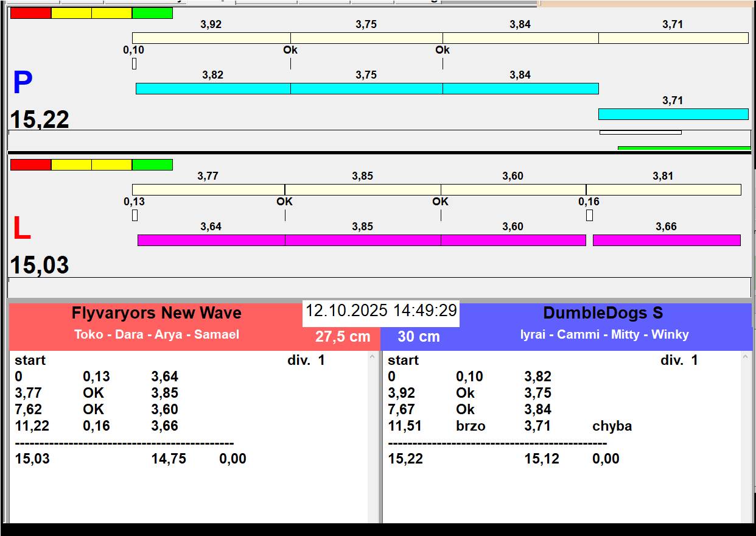756x536 pixels.
Task: Click the large total time 15,03
Action: [40, 265]
